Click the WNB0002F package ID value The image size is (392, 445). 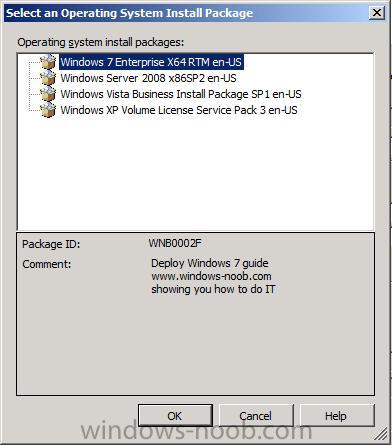coord(175,243)
